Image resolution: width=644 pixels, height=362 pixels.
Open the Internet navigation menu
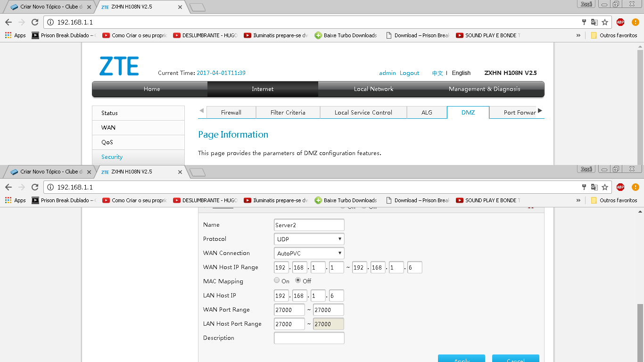(x=263, y=89)
